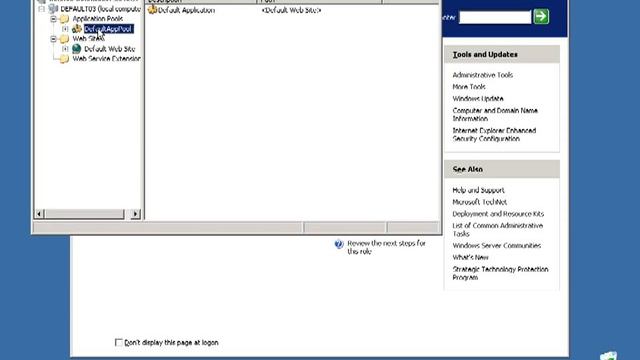Expand the Default Web Site node
The height and width of the screenshot is (360, 640).
coord(65,49)
